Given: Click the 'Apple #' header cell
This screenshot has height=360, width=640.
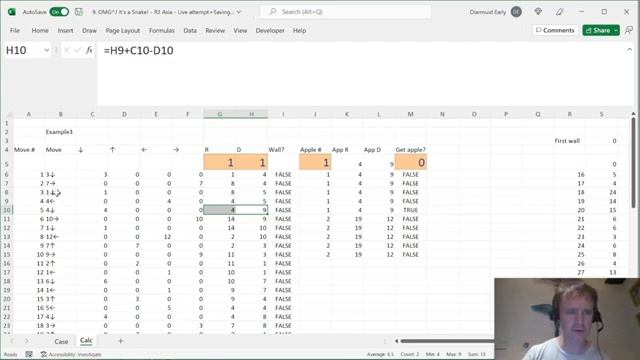Looking at the screenshot, I should (x=315, y=150).
